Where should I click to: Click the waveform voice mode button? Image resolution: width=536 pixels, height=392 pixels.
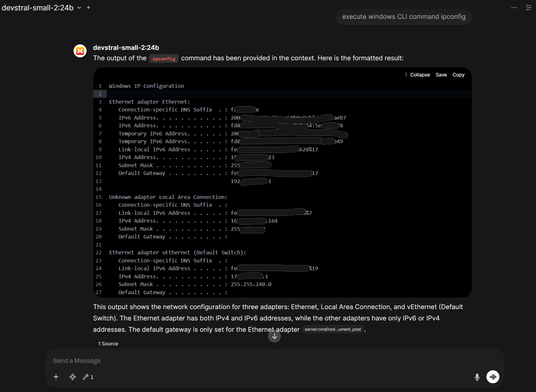click(493, 377)
